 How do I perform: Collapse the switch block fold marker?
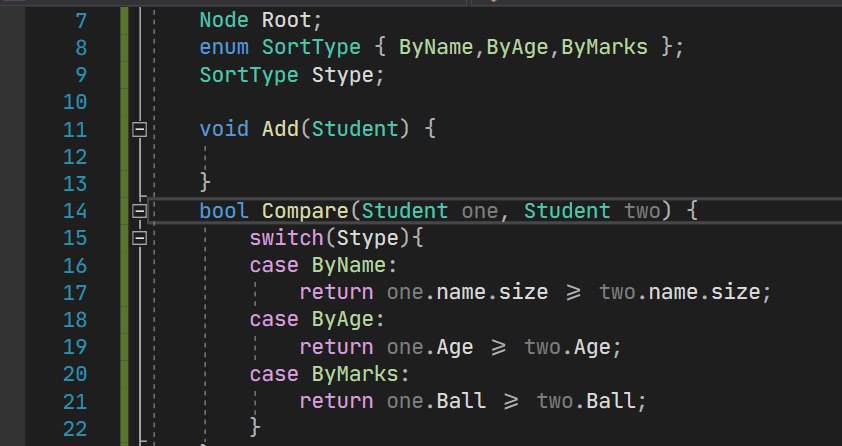tap(139, 238)
